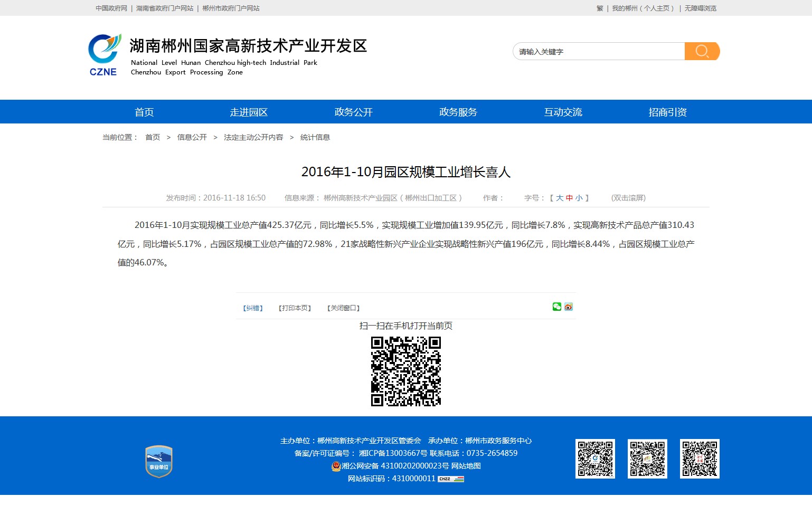Click the page QR code for mobile
Screen dimensions: 812x506
point(406,371)
